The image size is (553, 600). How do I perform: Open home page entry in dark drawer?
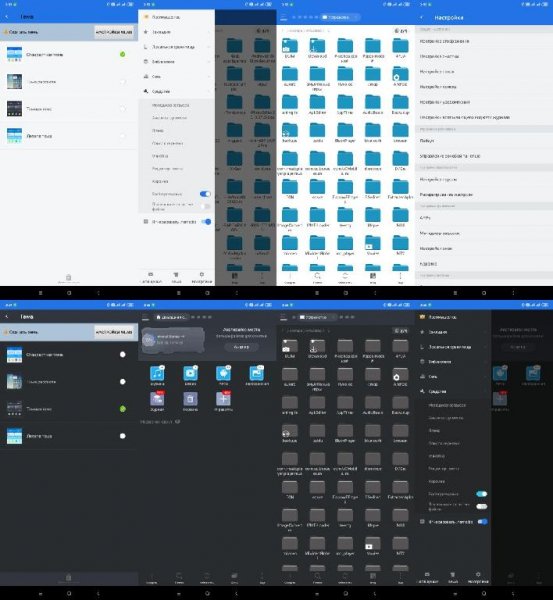[x=453, y=317]
